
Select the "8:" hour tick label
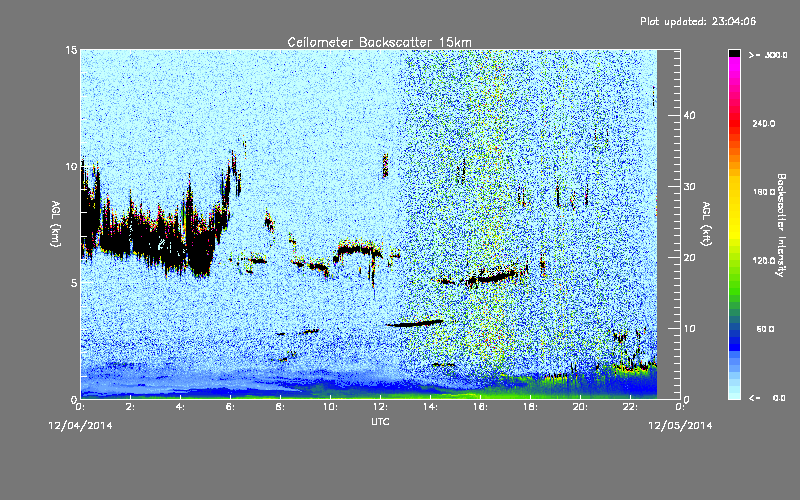click(x=280, y=407)
